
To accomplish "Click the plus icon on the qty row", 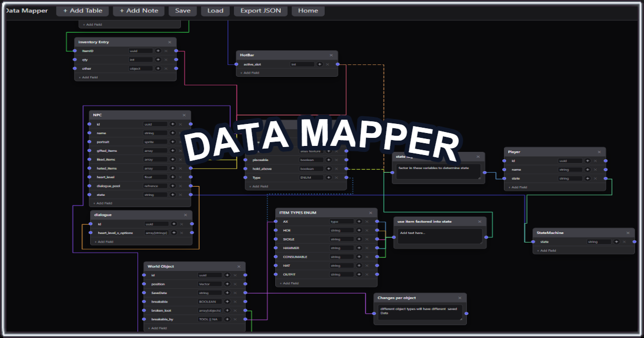I will tap(158, 60).
